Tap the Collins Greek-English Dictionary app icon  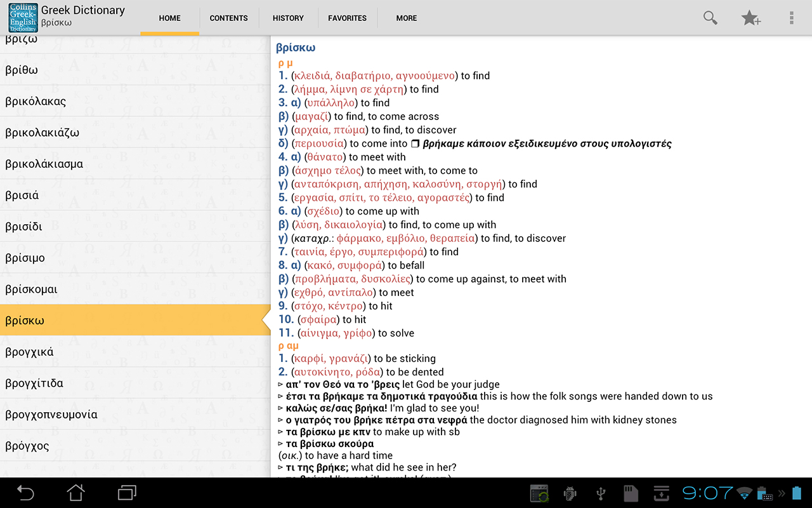(23, 18)
